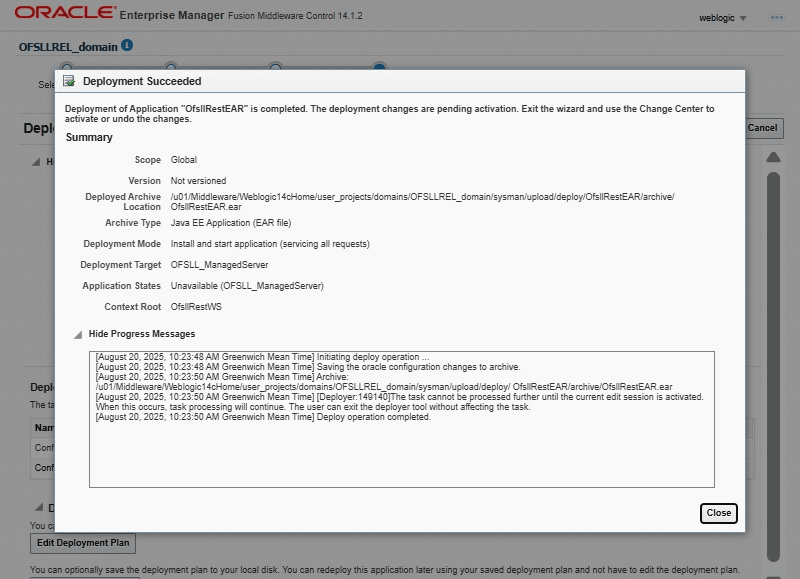Click the Edit Deployment Plan button
Viewport: 800px width, 579px height.
(x=83, y=543)
